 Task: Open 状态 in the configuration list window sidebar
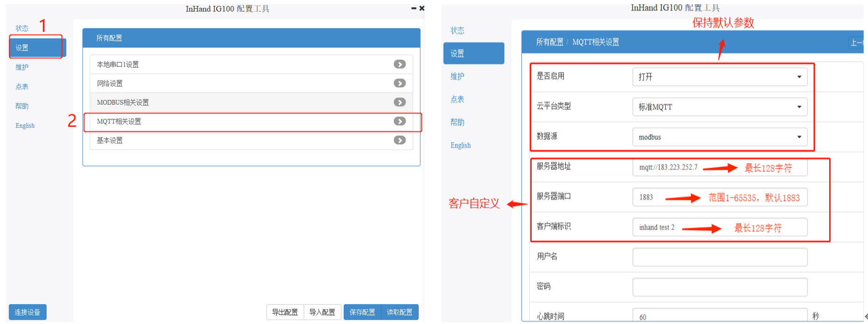[22, 29]
